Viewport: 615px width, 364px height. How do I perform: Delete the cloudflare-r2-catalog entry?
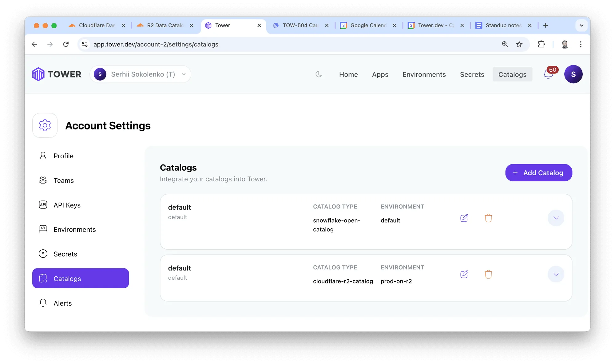pyautogui.click(x=488, y=274)
